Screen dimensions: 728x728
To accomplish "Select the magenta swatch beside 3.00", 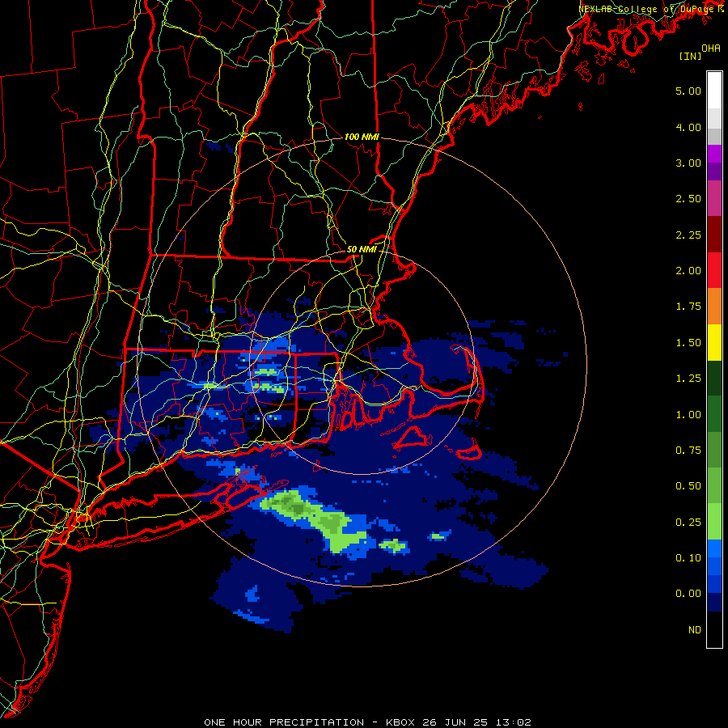I will 714,154.
